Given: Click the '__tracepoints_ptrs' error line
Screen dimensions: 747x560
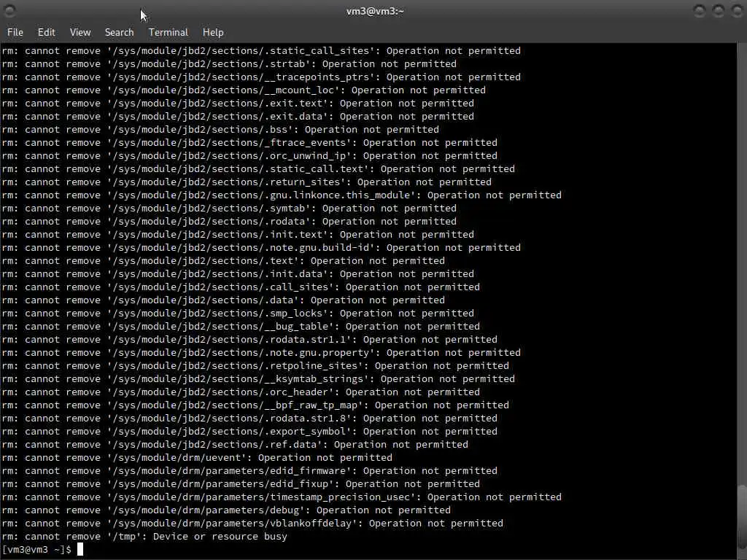Looking at the screenshot, I should (261, 77).
